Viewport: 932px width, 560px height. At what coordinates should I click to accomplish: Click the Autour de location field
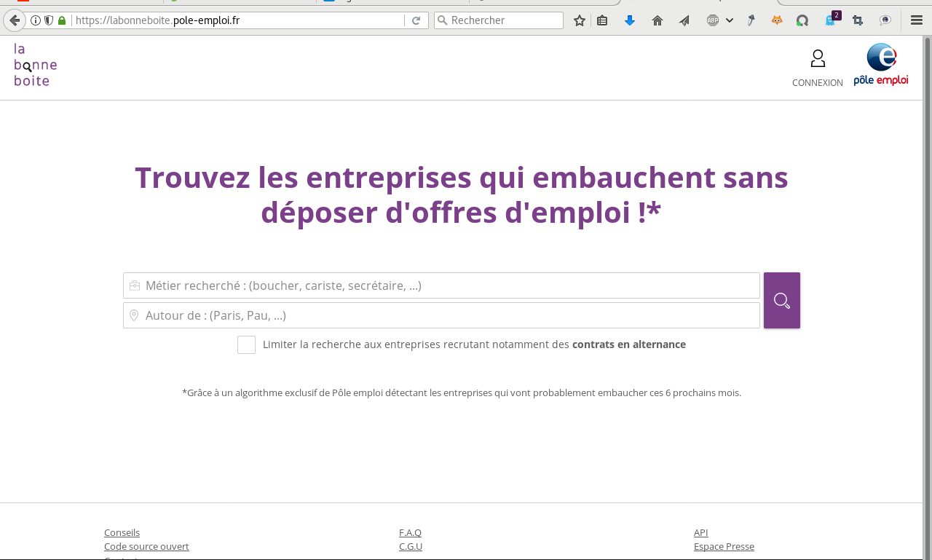441,315
